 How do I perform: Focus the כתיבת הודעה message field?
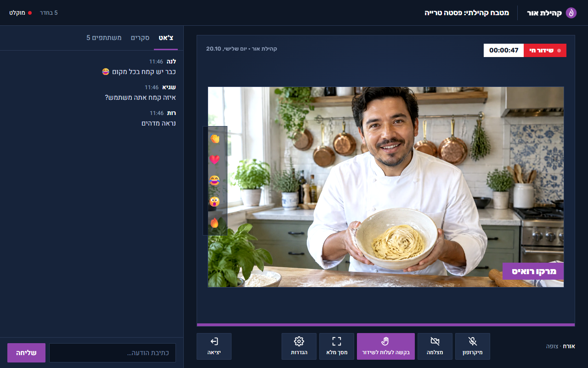coord(113,353)
